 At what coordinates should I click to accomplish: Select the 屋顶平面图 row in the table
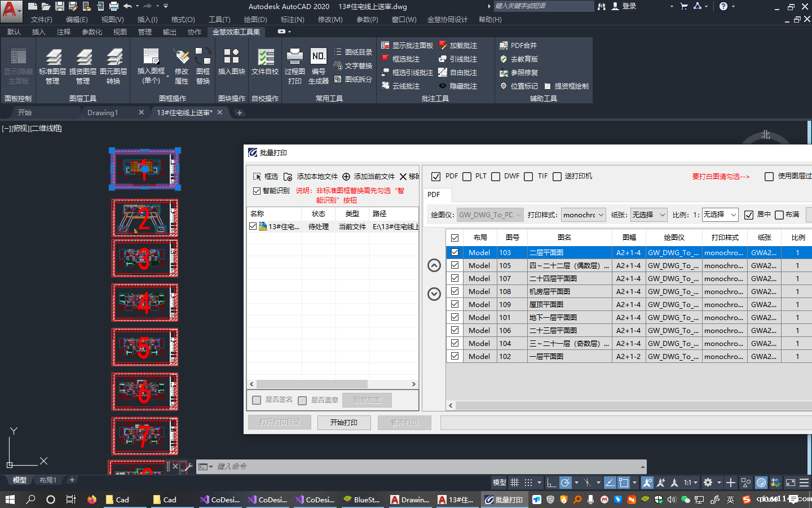click(x=564, y=305)
